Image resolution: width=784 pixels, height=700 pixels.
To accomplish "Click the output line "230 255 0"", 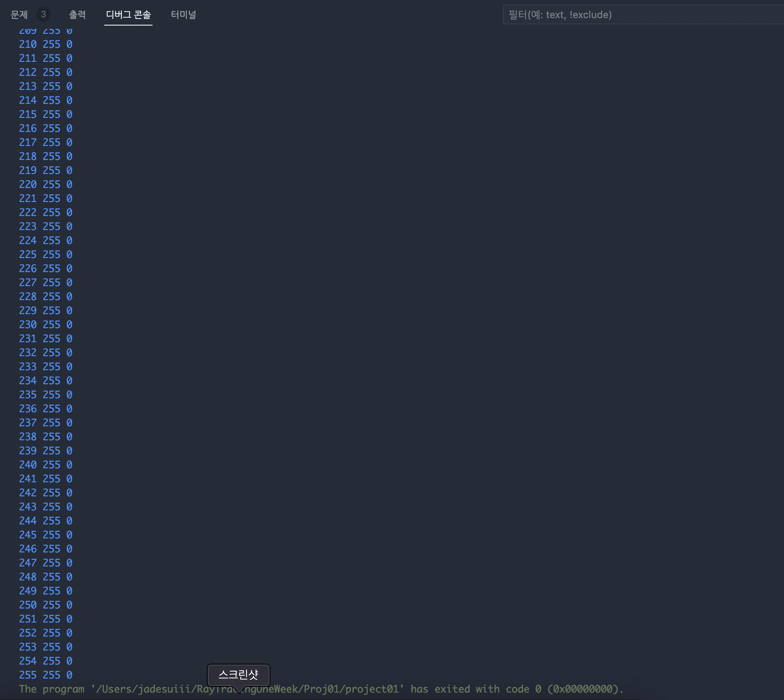I will click(x=46, y=324).
